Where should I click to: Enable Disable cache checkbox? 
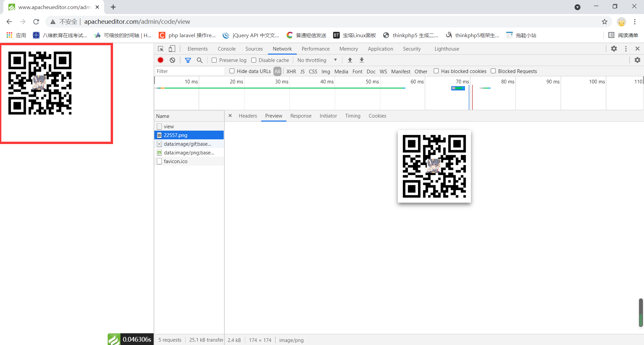(254, 60)
